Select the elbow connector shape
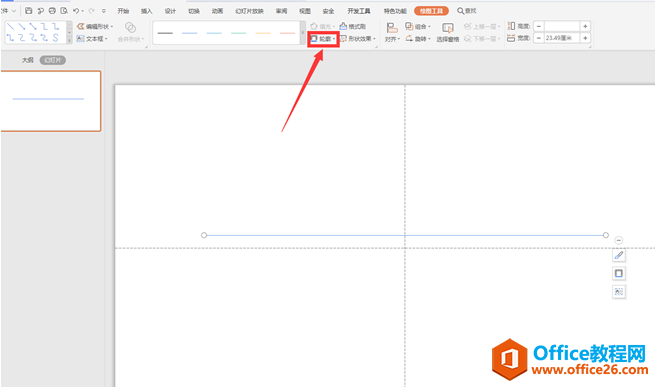The height and width of the screenshot is (387, 655). tap(44, 27)
